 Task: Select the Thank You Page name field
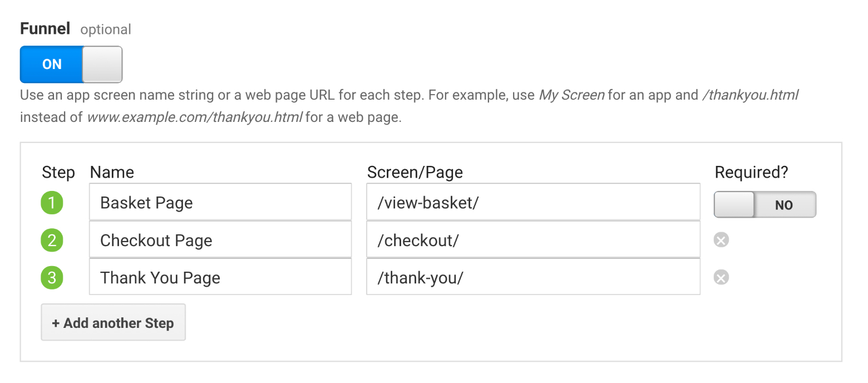(220, 278)
